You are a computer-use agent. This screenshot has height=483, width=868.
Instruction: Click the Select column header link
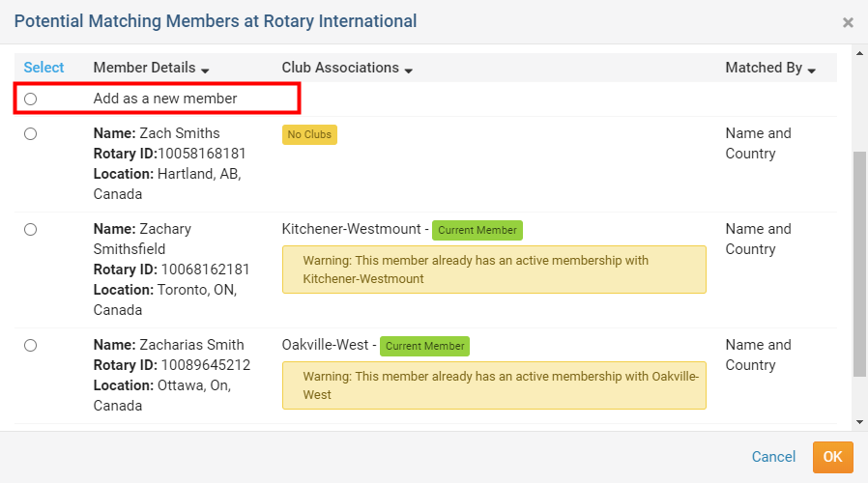[x=43, y=68]
